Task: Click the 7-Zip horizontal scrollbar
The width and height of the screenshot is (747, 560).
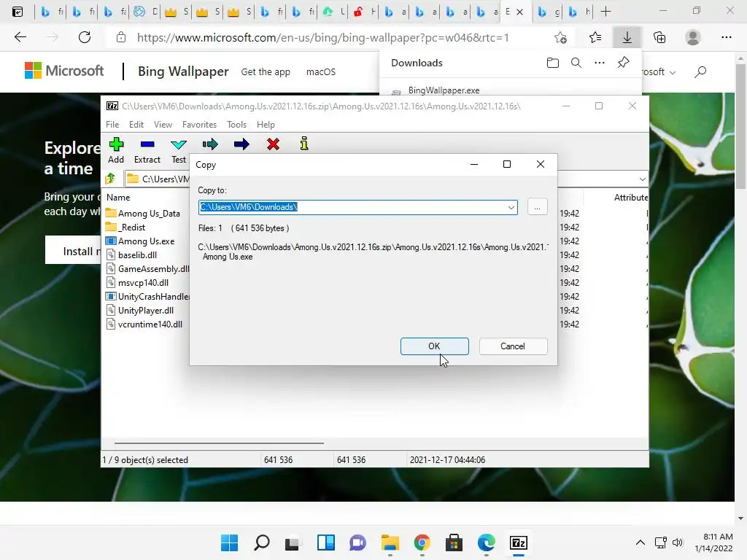Action: click(219, 443)
